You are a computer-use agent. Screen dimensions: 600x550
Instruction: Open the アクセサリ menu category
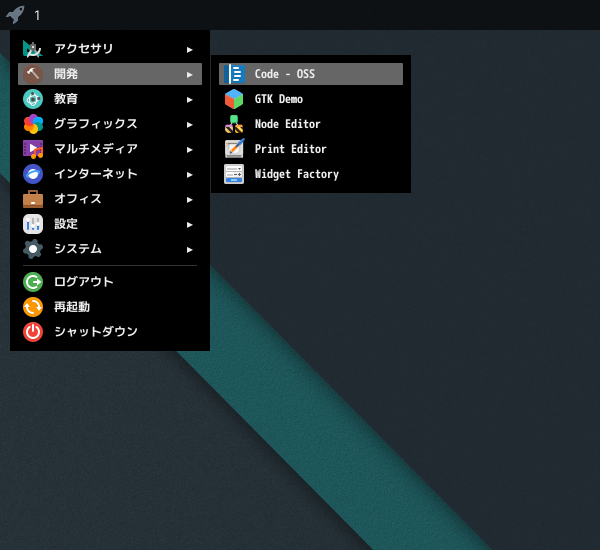click(110, 49)
